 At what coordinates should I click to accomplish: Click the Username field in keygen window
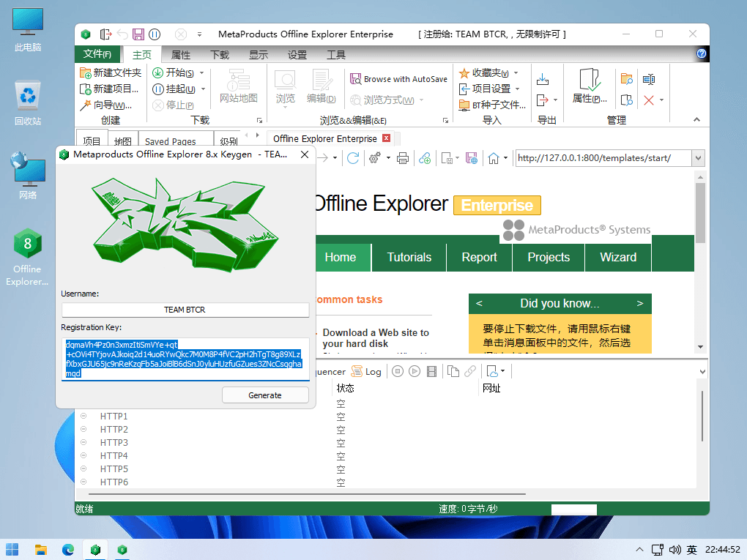coord(185,310)
